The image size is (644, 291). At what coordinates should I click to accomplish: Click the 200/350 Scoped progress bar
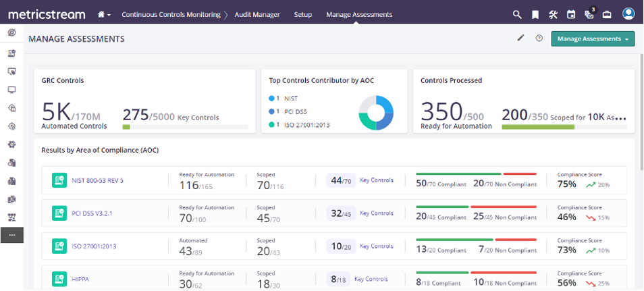564,127
